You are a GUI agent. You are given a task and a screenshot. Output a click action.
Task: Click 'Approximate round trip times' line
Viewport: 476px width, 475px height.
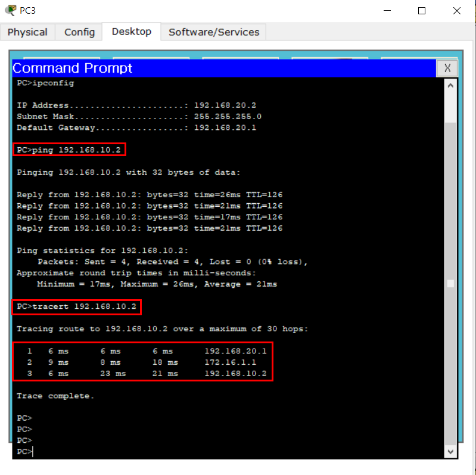(136, 273)
